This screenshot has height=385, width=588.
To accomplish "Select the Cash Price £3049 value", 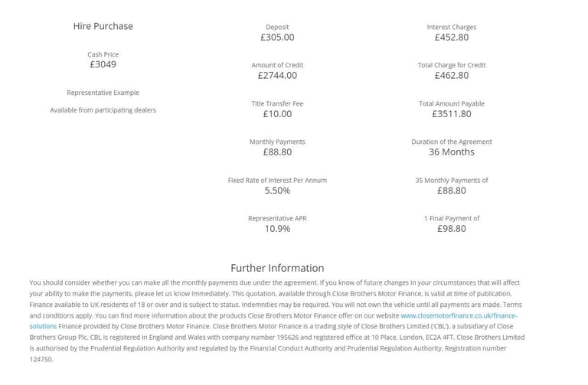I will [103, 64].
